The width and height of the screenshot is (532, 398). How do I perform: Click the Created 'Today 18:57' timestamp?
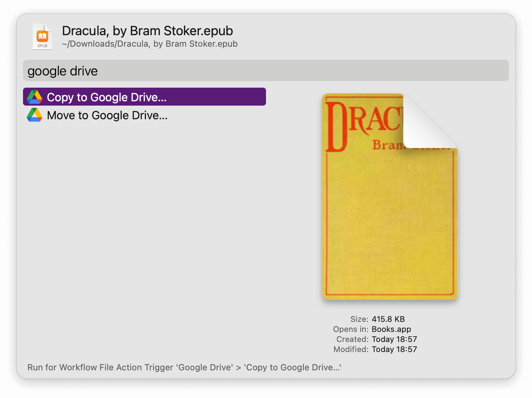(394, 339)
